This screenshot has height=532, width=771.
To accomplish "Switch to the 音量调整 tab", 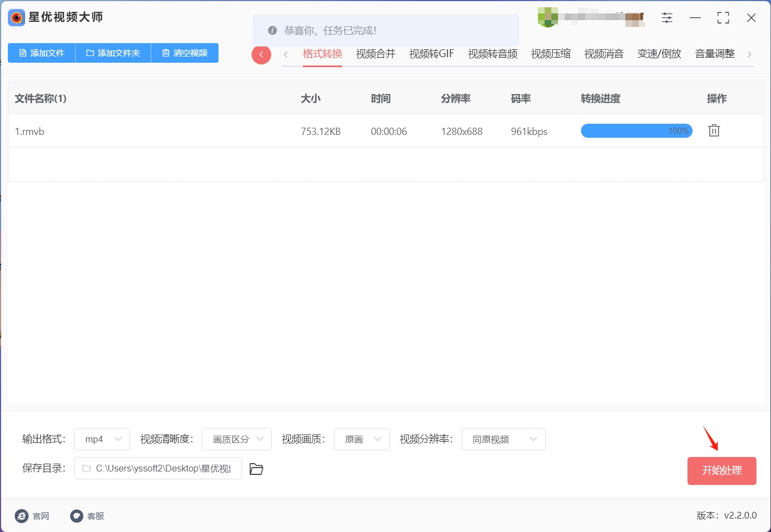I will pos(714,54).
